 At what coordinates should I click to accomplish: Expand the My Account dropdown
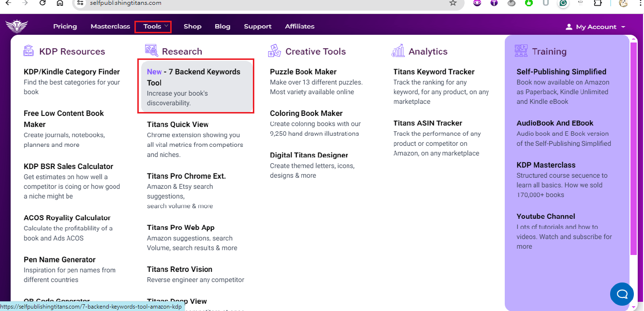pos(595,27)
